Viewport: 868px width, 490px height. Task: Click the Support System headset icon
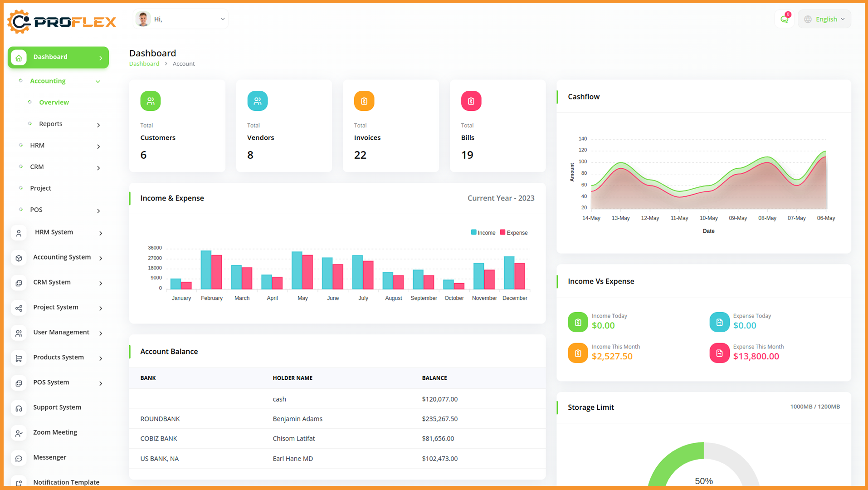tap(19, 408)
